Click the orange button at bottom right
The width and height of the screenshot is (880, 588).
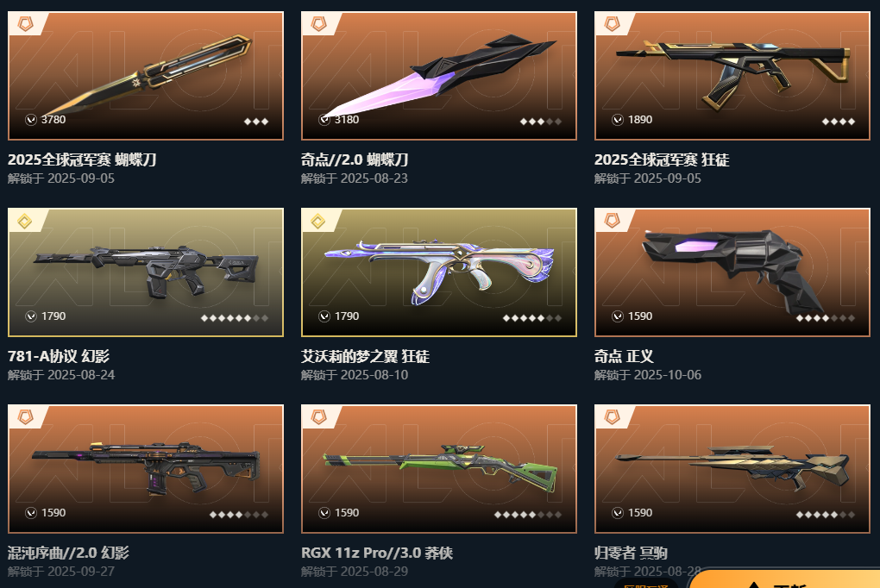pyautogui.click(x=786, y=579)
